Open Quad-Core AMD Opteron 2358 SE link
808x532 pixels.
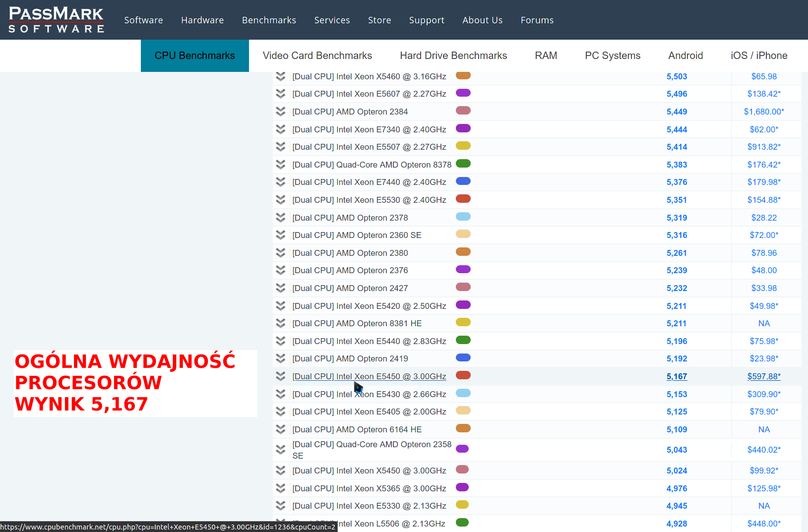tap(372, 450)
